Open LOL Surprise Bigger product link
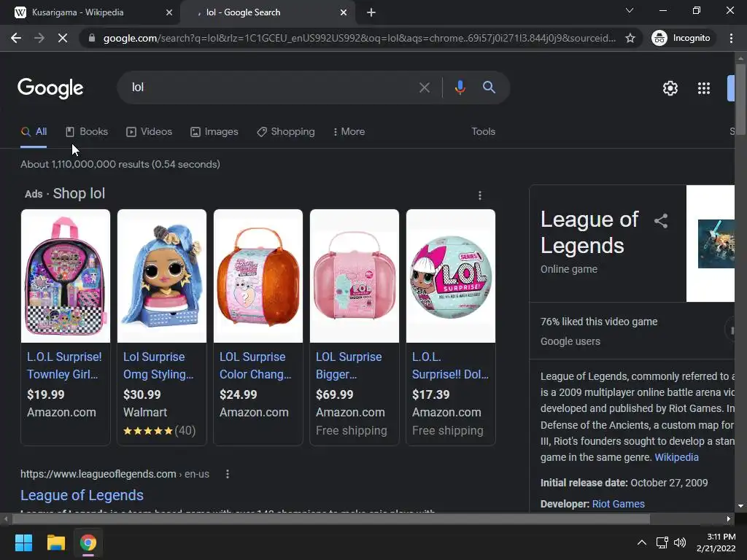Screen dimensions: 747x560 349,366
